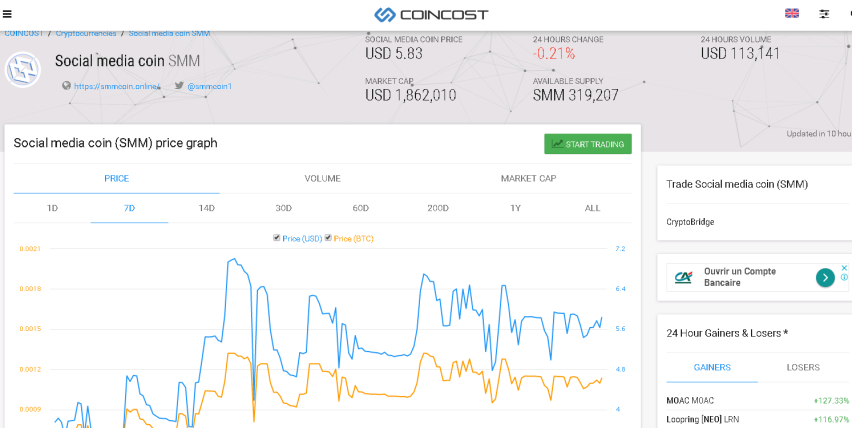Click the ad arrow button

point(825,278)
